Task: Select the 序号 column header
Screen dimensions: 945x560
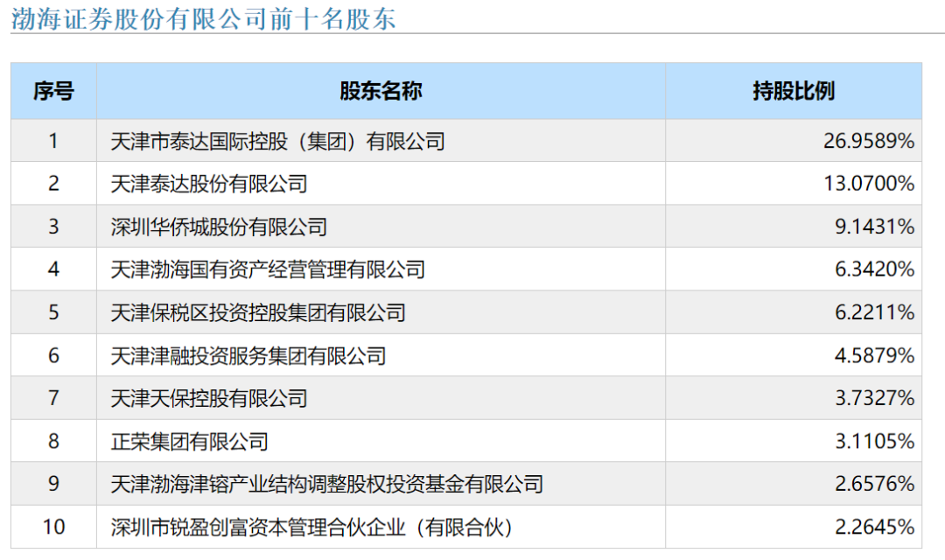Action: 53,91
